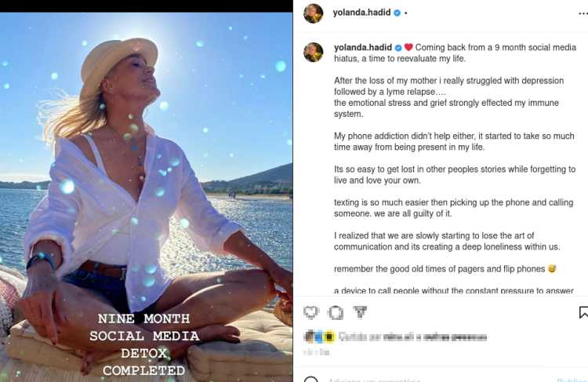588x382 pixels.
Task: Click the likers' avatar cluster
Action: (x=319, y=337)
